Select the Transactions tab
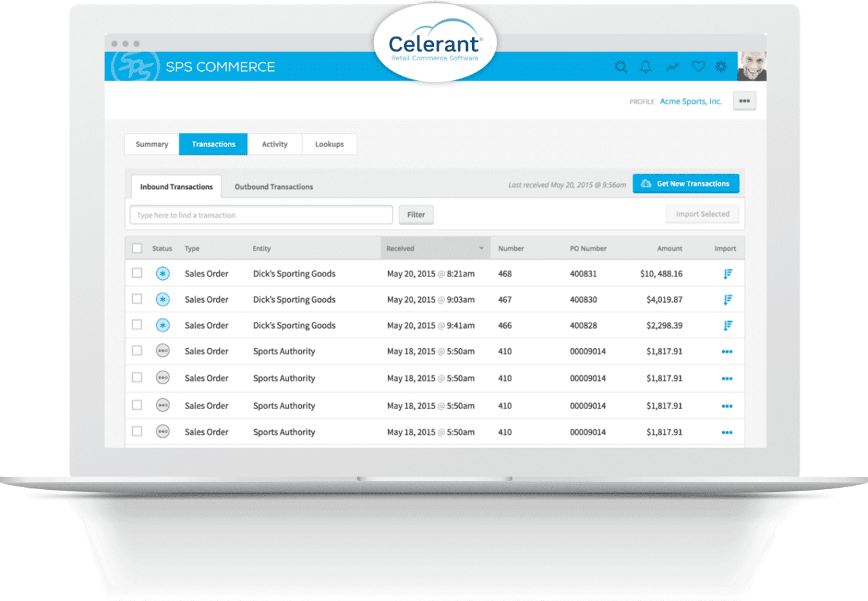The image size is (868, 601). tap(214, 144)
